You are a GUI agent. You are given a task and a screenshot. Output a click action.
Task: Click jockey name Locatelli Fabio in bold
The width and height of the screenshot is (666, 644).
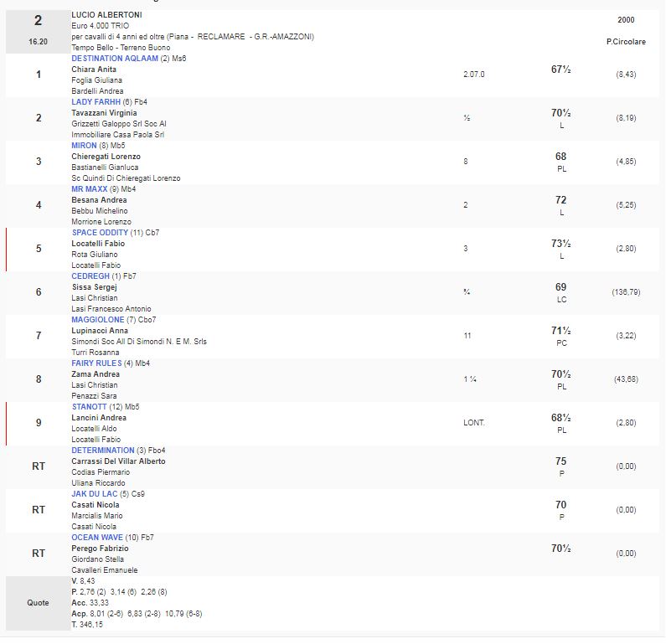click(98, 243)
